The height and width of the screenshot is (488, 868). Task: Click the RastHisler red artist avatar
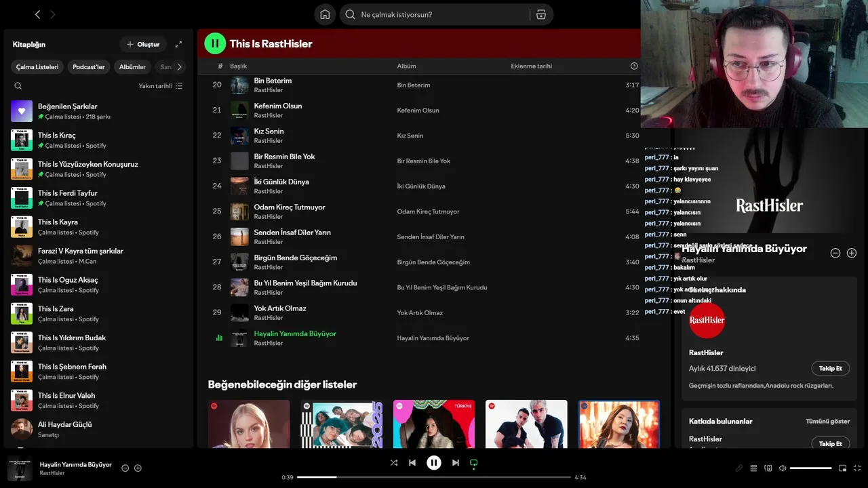[x=707, y=320]
